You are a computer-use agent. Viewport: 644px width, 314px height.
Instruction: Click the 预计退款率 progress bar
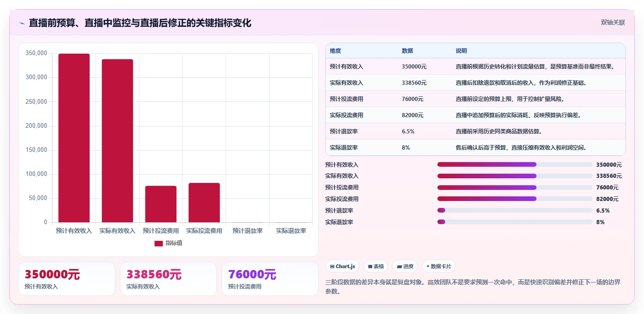pyautogui.click(x=515, y=210)
